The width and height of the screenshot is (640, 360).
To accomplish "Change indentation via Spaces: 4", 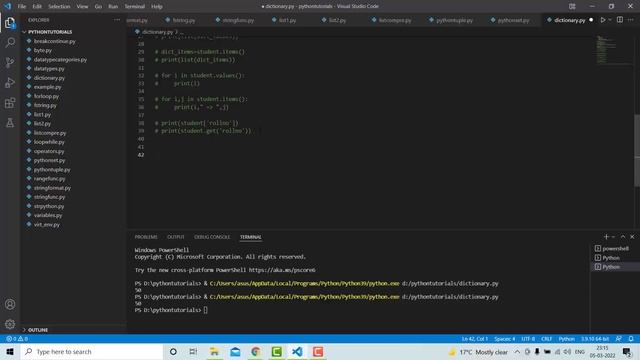I will click(x=504, y=339).
